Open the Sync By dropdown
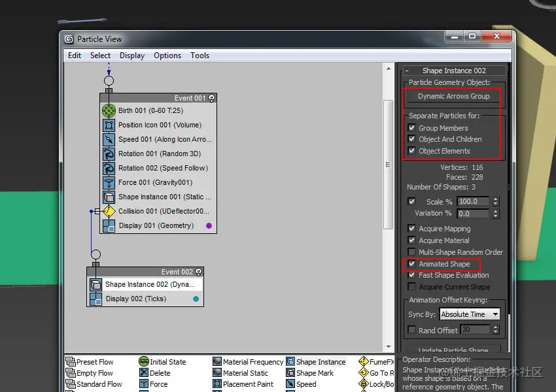 click(470, 314)
